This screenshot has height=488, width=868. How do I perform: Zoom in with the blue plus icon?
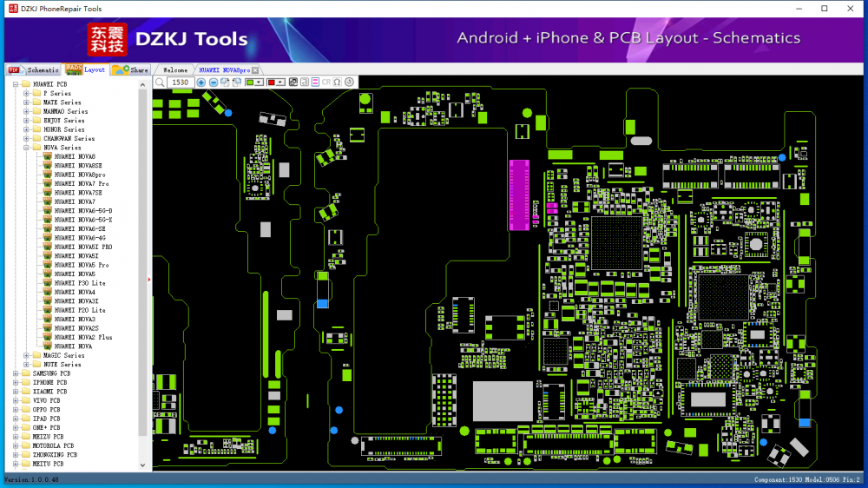pos(201,82)
